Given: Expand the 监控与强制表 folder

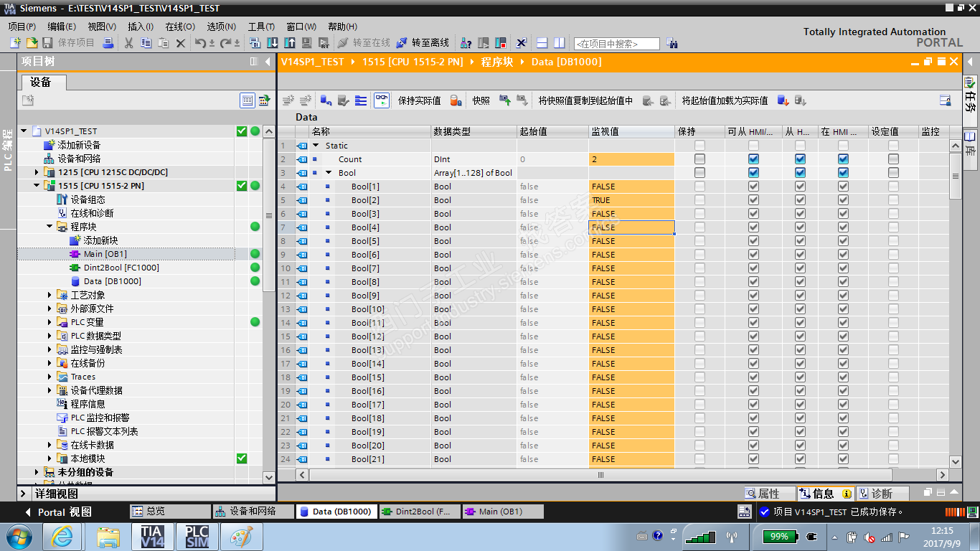Looking at the screenshot, I should [50, 349].
